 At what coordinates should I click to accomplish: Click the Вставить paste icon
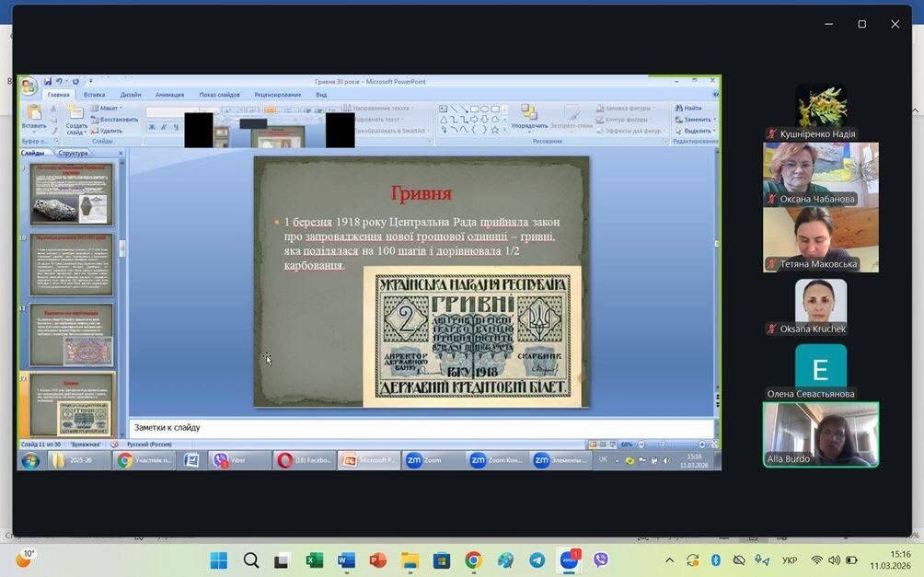point(34,114)
